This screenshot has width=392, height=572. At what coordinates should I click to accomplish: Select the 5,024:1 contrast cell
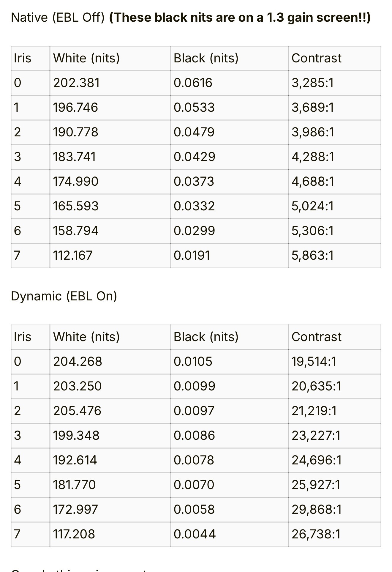click(x=313, y=206)
